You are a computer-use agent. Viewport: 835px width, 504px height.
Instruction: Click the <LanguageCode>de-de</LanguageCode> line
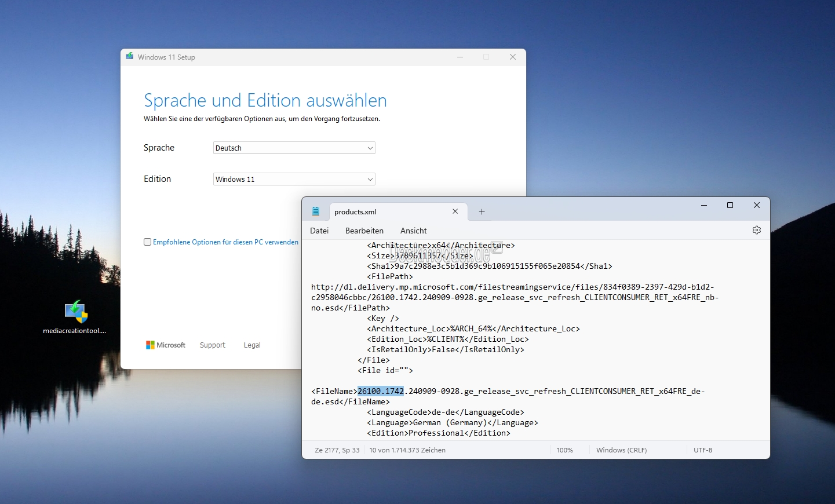click(x=446, y=412)
